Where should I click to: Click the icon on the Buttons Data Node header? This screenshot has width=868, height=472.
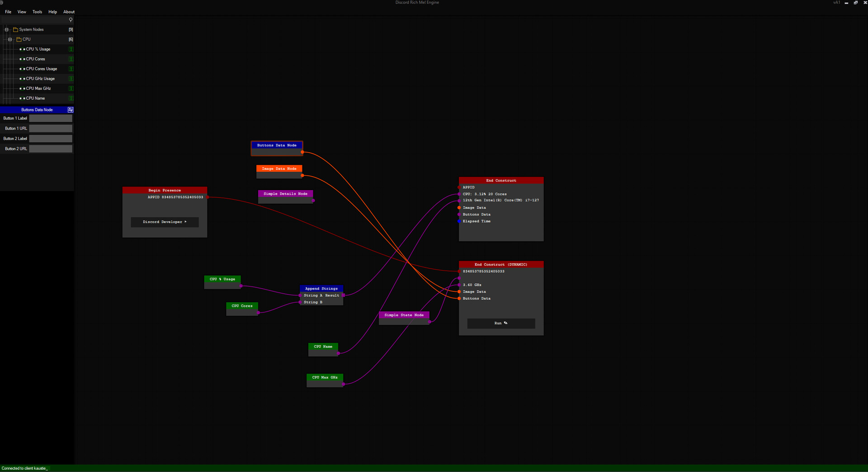[x=70, y=109]
